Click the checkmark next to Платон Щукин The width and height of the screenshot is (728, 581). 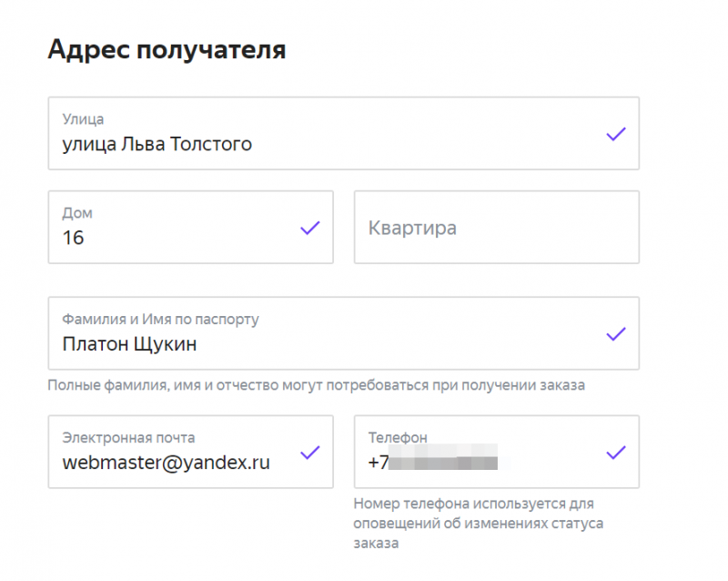point(616,333)
